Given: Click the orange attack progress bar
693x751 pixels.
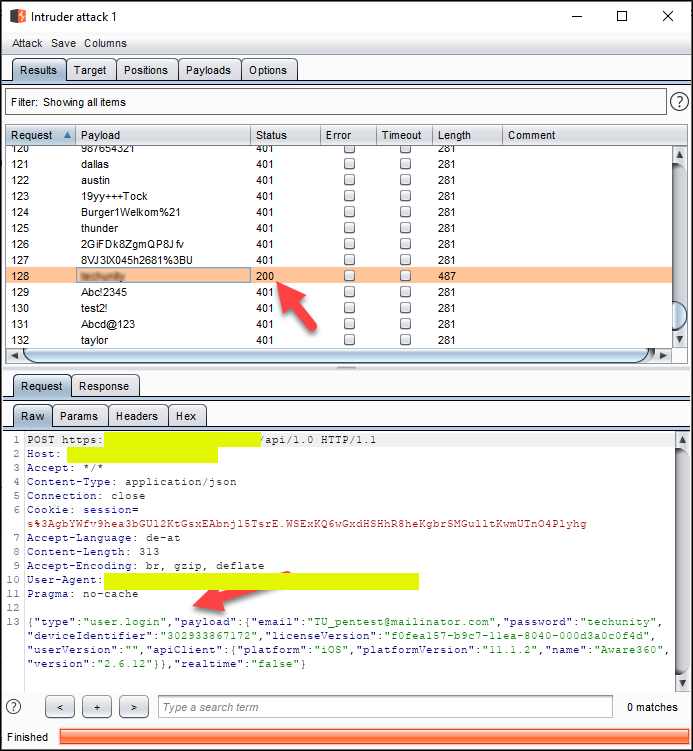Looking at the screenshot, I should 373,737.
